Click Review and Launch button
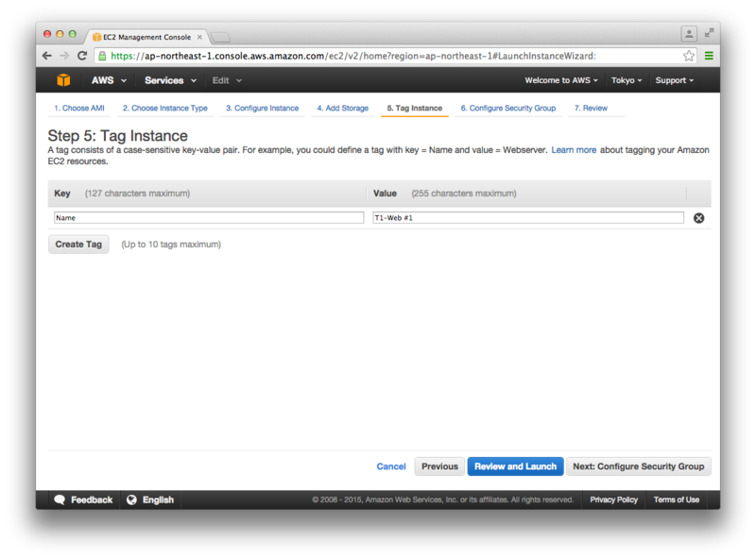Screen dimensions: 756x559 tap(515, 466)
